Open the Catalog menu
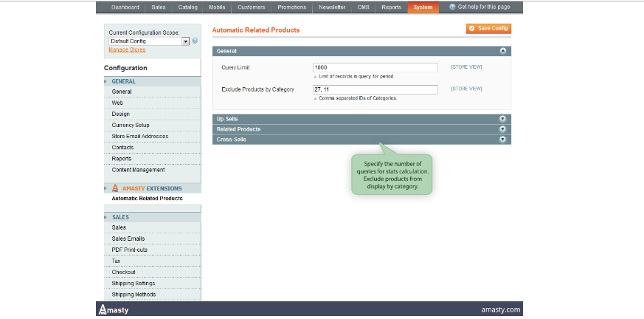644x319 pixels. (x=187, y=7)
